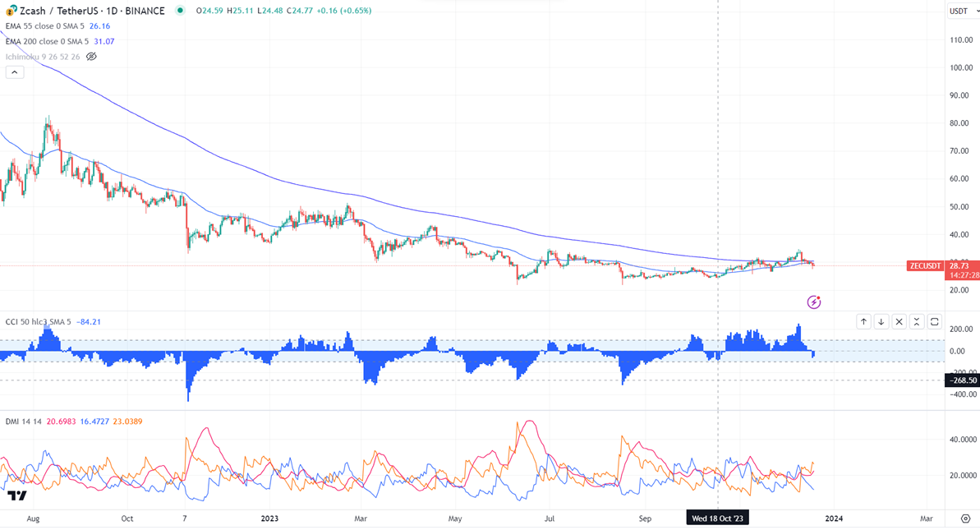Viewport: 980px width, 530px height.
Task: Click the green market status dot
Action: click(180, 10)
